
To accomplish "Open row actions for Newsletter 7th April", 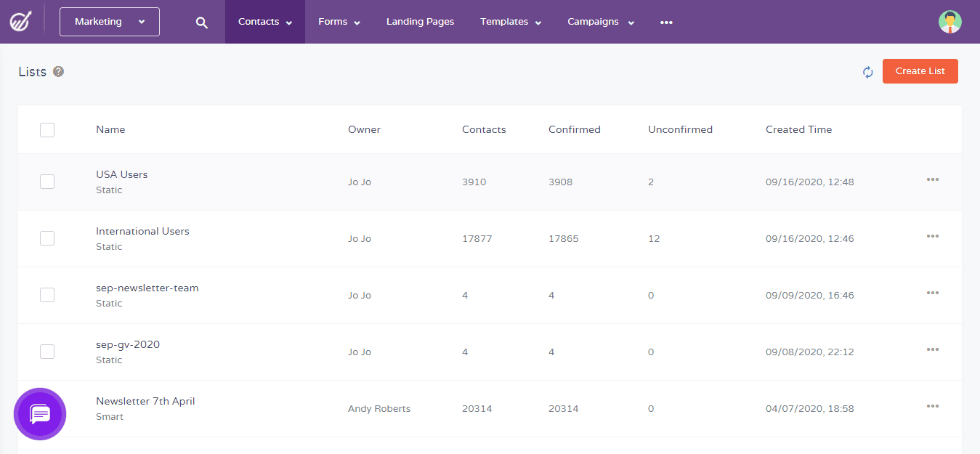I will click(x=932, y=406).
